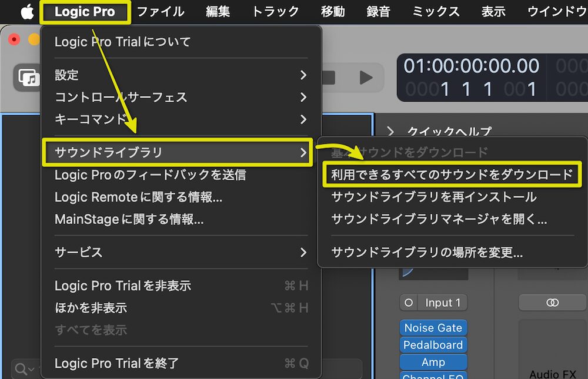The image size is (588, 379).
Task: Choose サウンドライブラリの場所を変更
Action: 452,252
